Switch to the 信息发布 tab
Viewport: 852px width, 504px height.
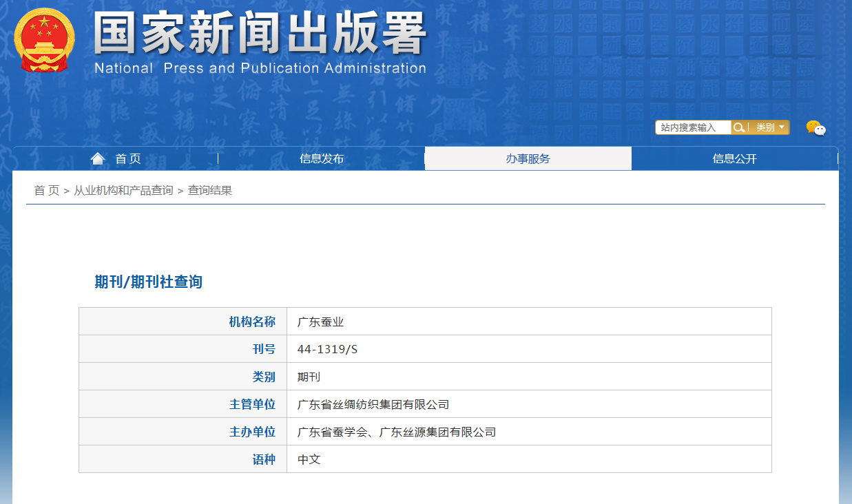pos(322,158)
